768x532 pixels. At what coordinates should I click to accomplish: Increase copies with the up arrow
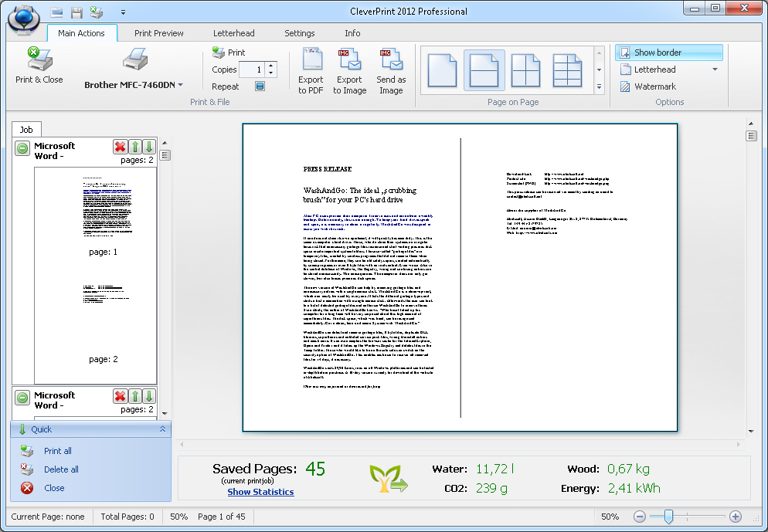(x=271, y=66)
